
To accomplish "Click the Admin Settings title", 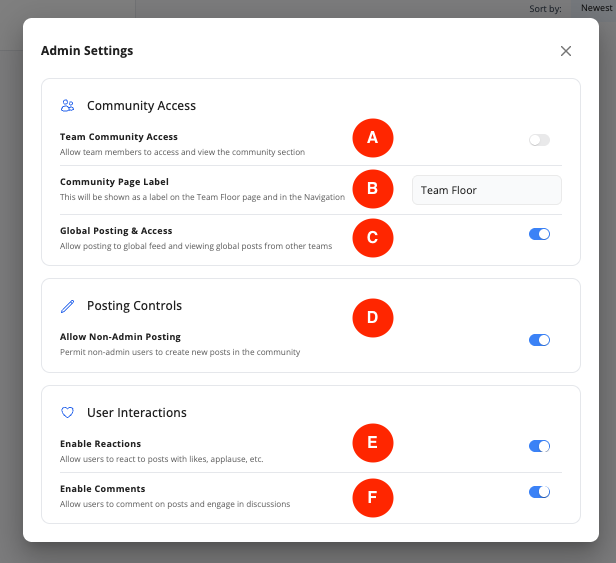I will pyautogui.click(x=87, y=51).
